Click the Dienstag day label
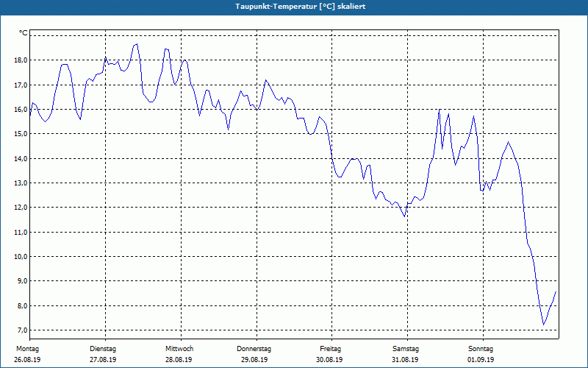Image resolution: width=588 pixels, height=368 pixels. tap(103, 349)
